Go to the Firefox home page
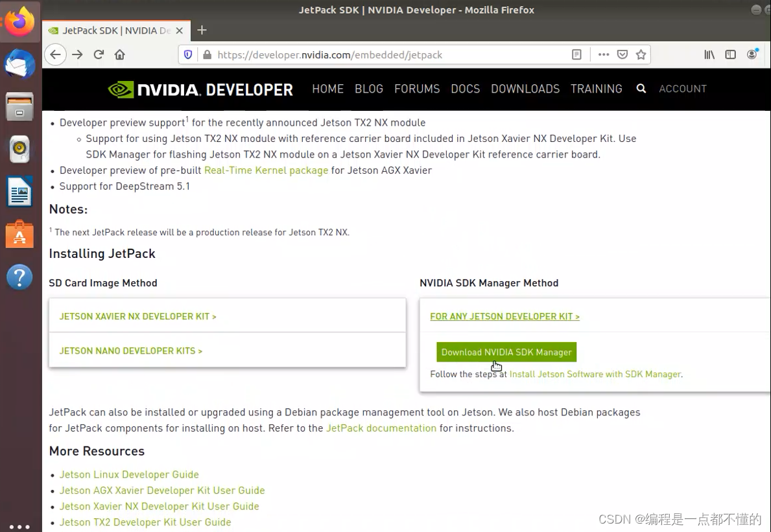 coord(120,54)
